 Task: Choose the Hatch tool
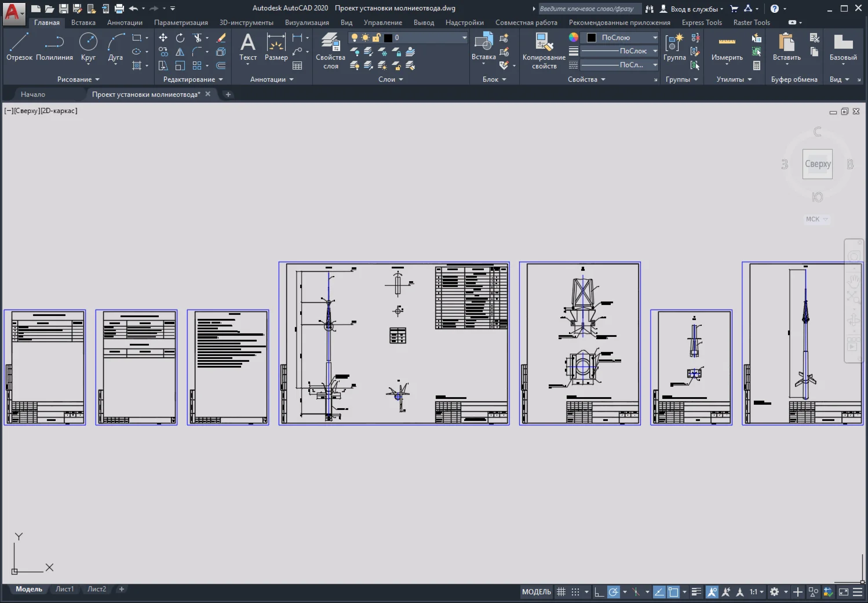point(137,66)
